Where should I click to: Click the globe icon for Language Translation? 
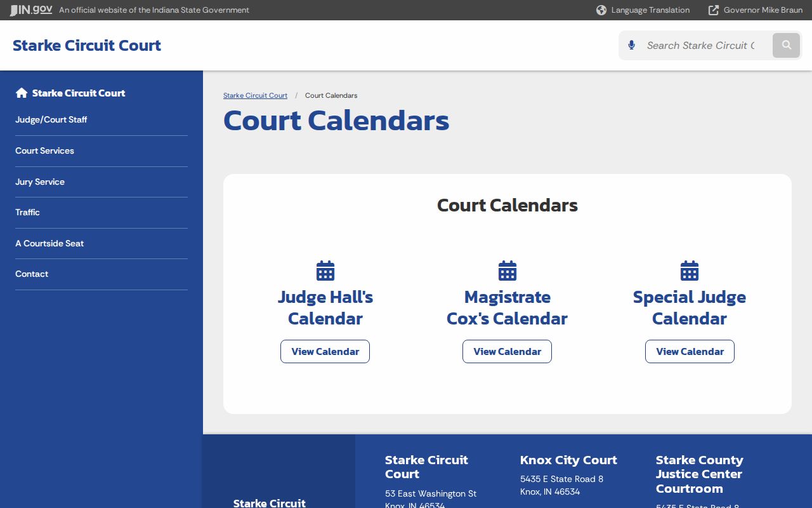click(x=601, y=10)
